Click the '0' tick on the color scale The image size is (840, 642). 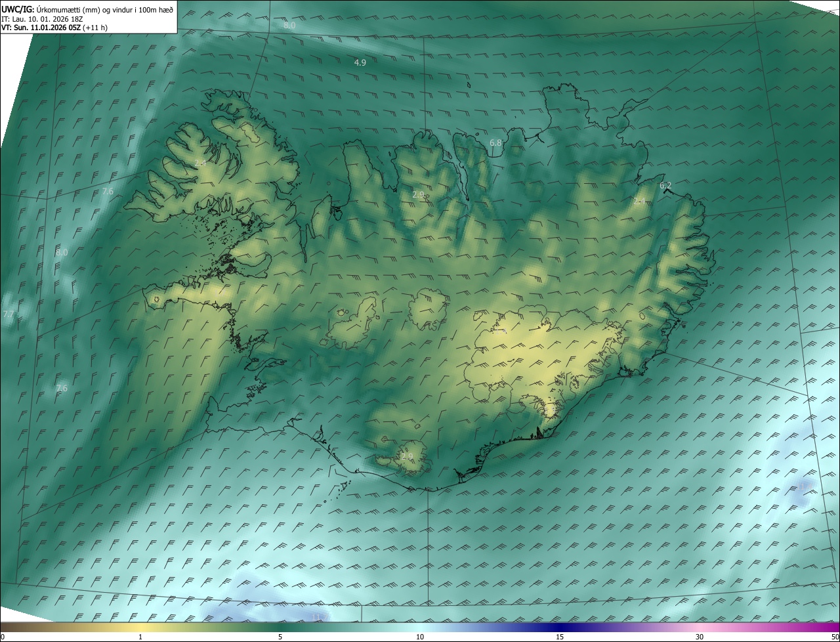[x=3, y=637]
